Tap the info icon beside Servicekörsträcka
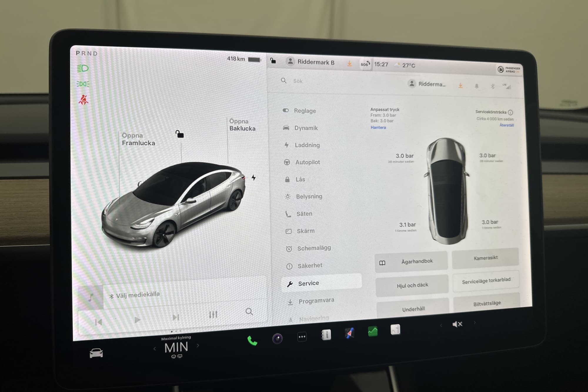 point(510,112)
